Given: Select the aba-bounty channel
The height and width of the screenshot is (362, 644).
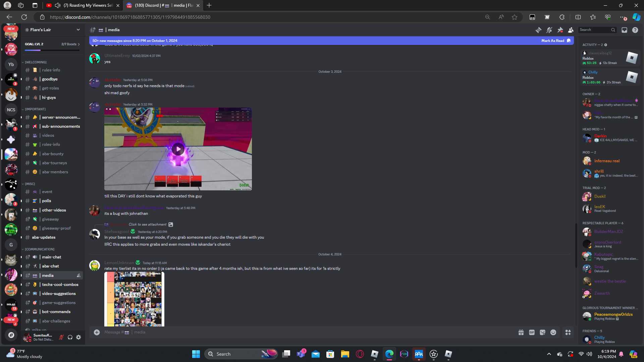Looking at the screenshot, I should coord(53,154).
